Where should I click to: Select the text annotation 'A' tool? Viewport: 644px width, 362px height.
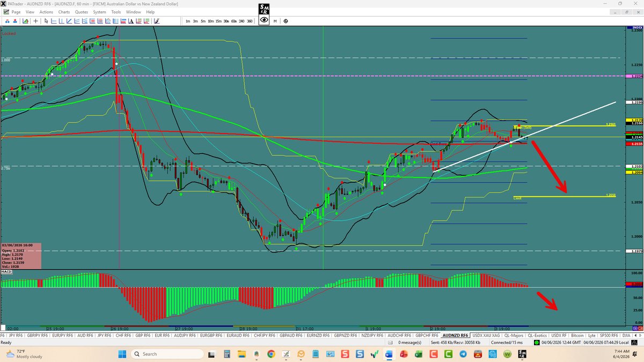click(131, 21)
